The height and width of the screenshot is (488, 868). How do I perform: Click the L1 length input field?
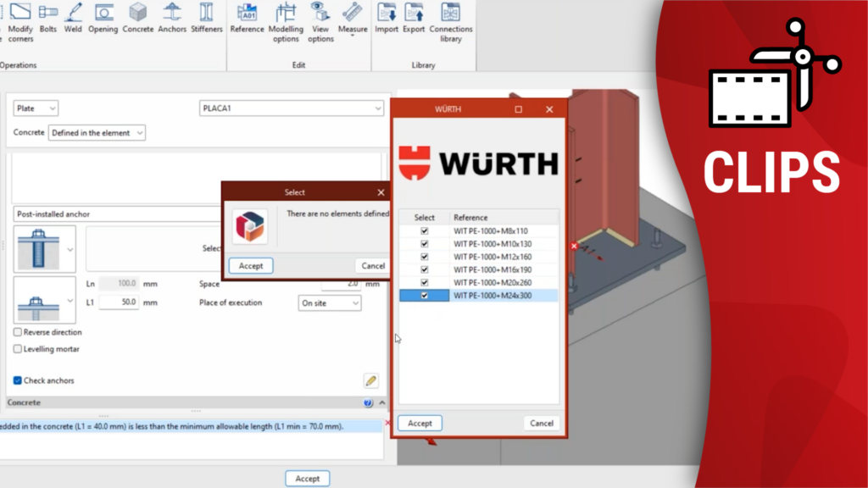pyautogui.click(x=119, y=302)
